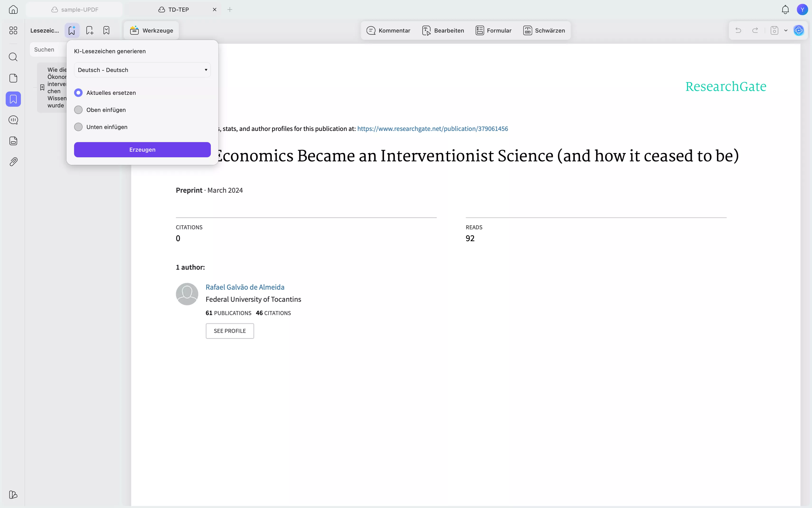The height and width of the screenshot is (508, 812).
Task: Click the undo arrow icon
Action: tap(738, 31)
